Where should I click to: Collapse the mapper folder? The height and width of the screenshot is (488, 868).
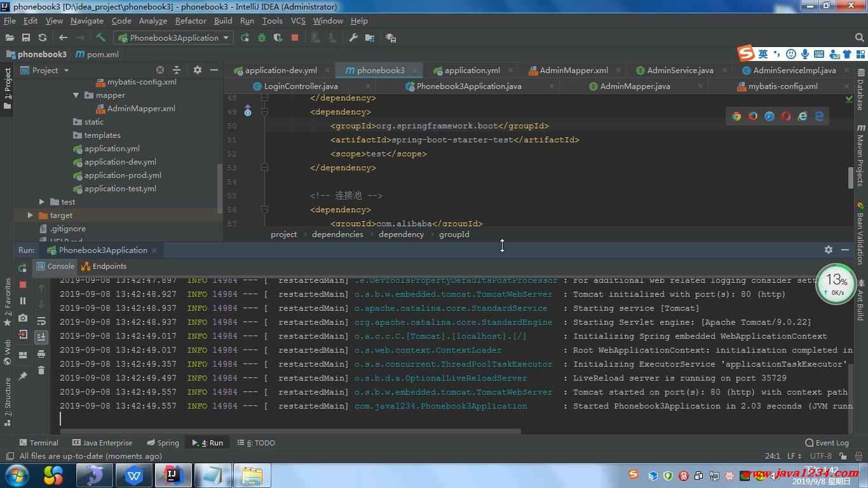tap(76, 95)
